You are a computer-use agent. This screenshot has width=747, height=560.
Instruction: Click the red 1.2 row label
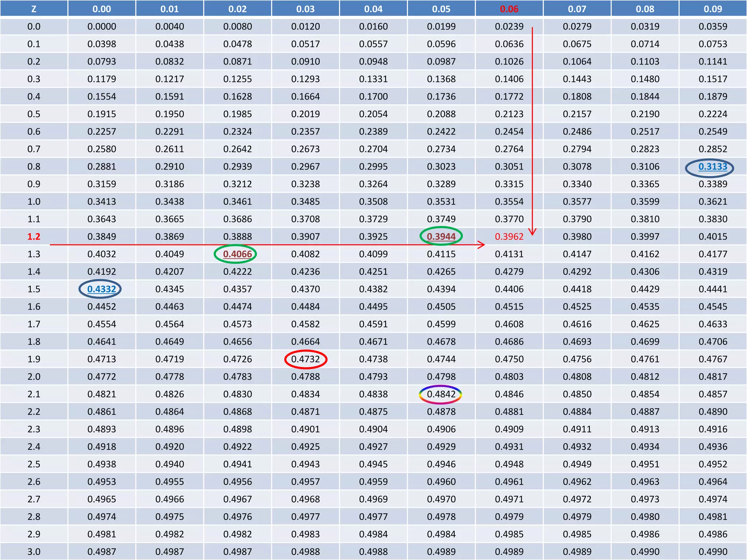(x=34, y=237)
